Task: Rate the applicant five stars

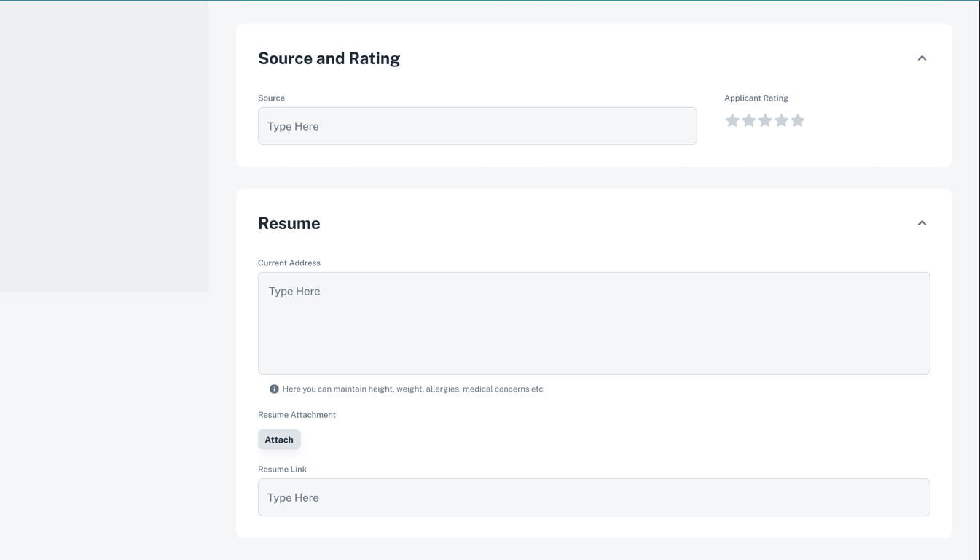Action: [x=798, y=121]
